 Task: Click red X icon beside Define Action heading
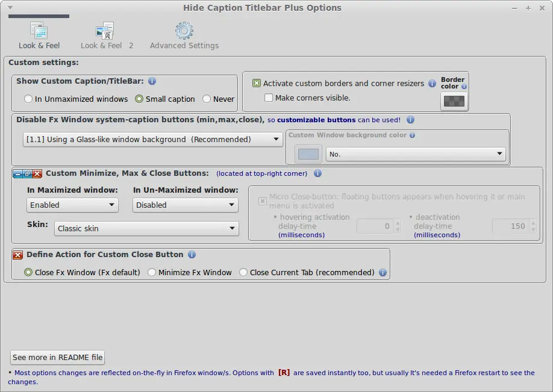(17, 255)
